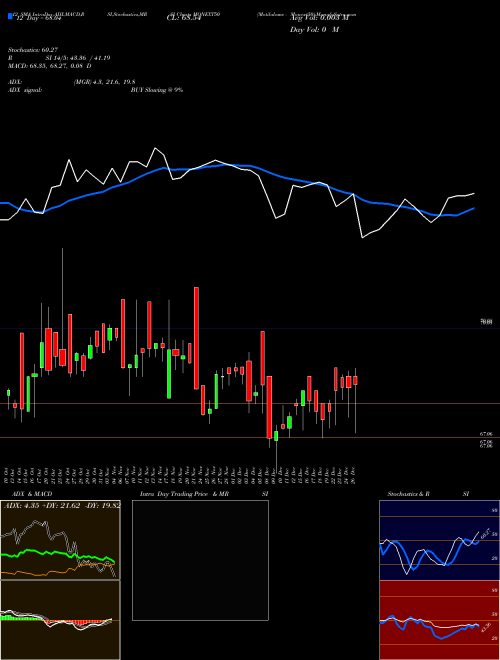Click the empty Intra Day Trading Price panel
Image resolution: width=500 pixels, height=660 pixels.
200,560
